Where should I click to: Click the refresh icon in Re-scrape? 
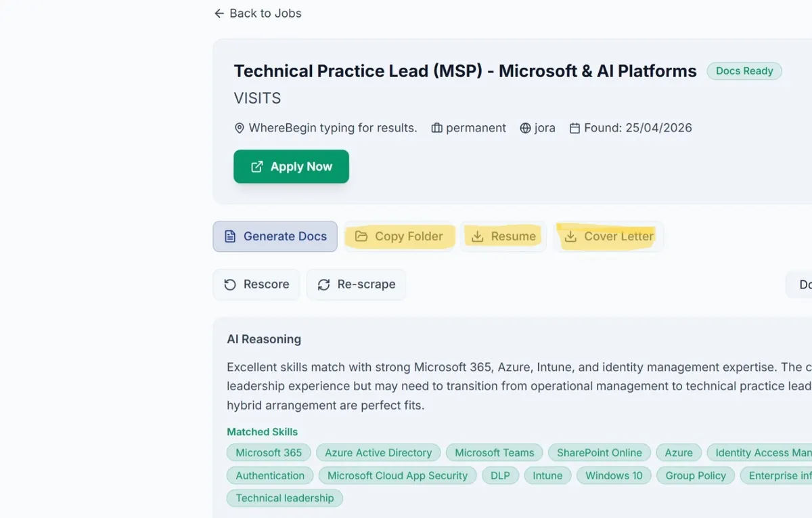tap(323, 284)
